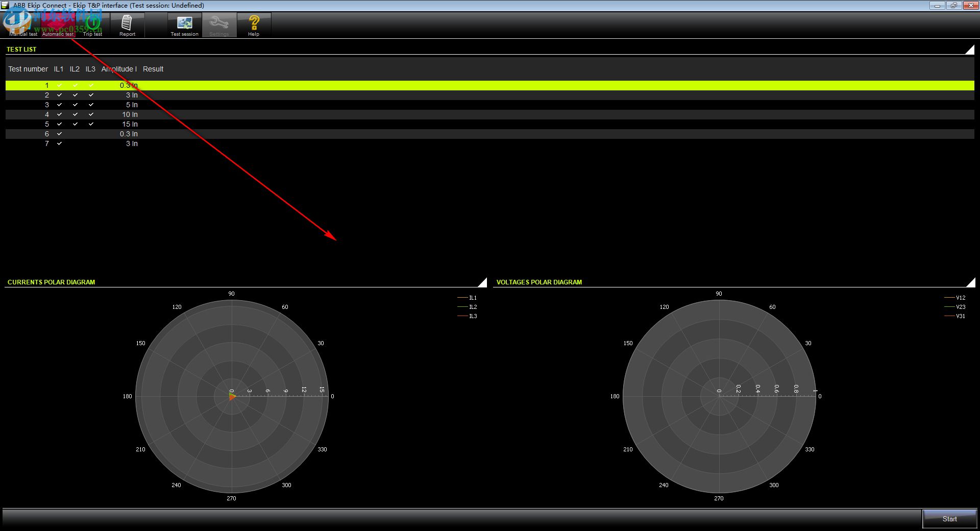
Task: Select test number 2 row
Action: [490, 95]
